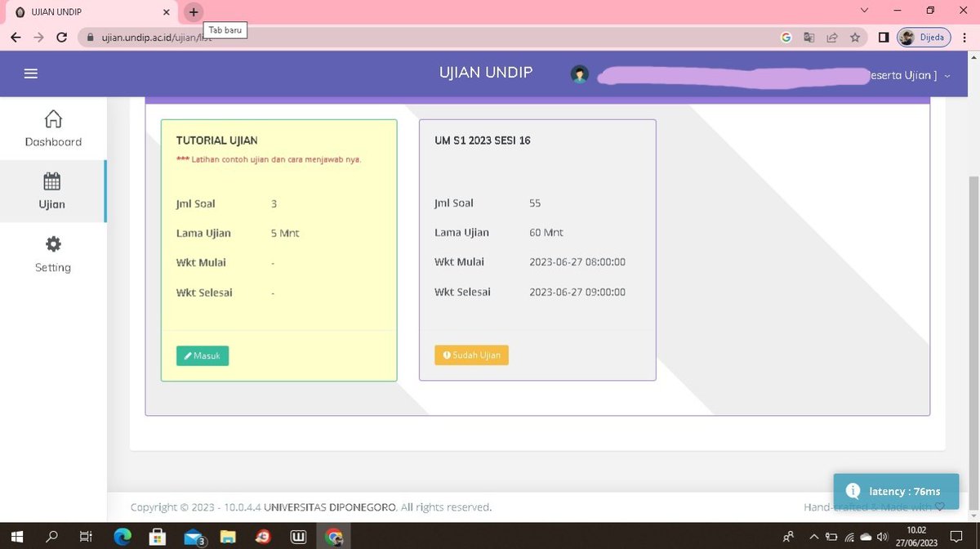Open Mail app in taskbar

[194, 537]
